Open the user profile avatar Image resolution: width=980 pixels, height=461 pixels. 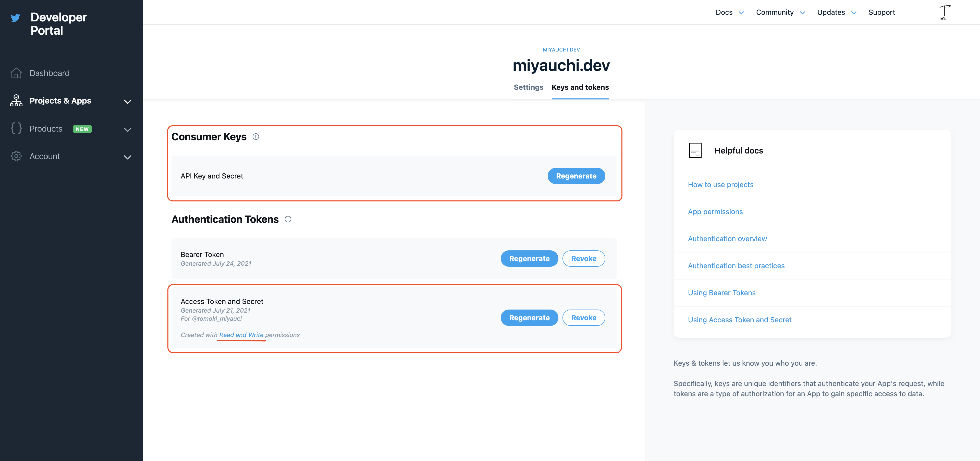point(944,12)
